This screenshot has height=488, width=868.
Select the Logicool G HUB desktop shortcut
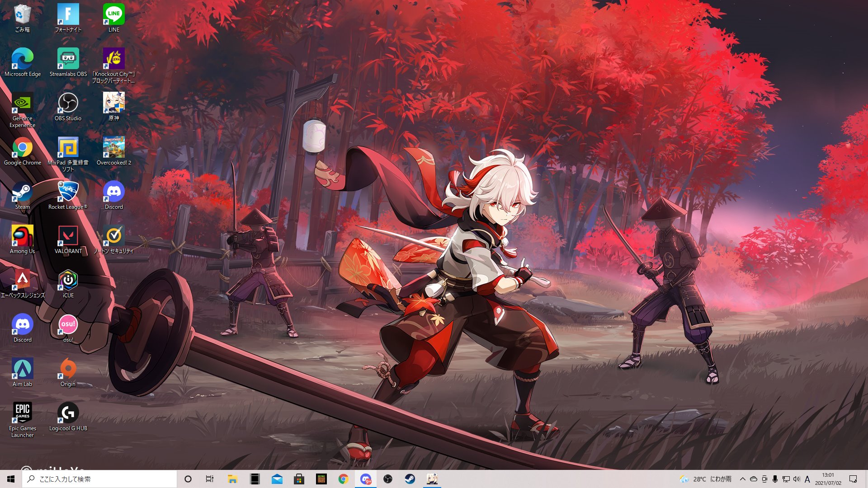point(68,417)
